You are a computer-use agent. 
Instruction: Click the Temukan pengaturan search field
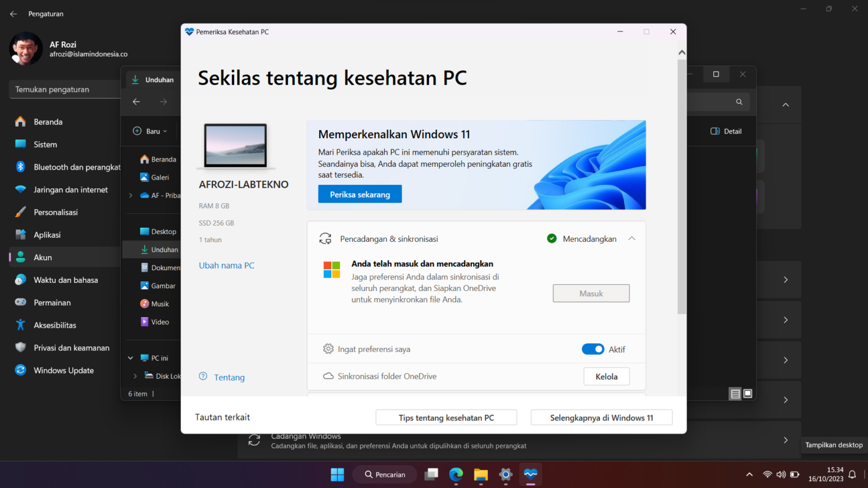point(65,89)
